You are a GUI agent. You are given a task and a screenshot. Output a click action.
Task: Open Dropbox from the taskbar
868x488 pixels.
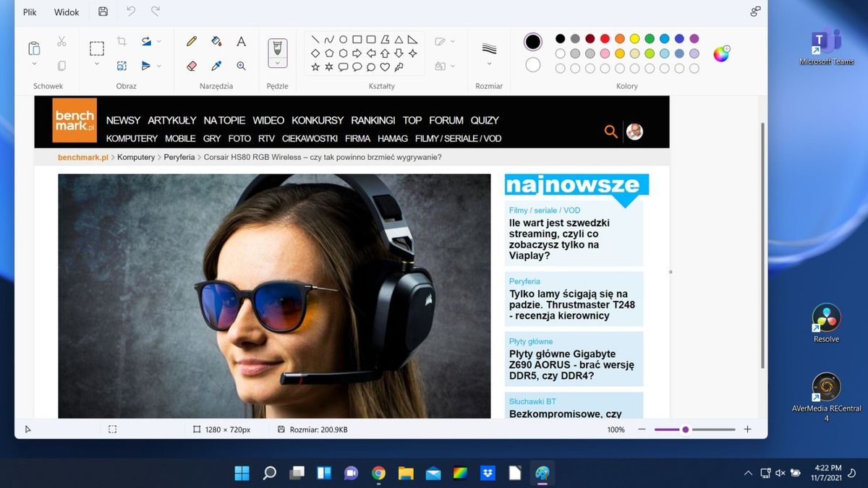pyautogui.click(x=488, y=474)
